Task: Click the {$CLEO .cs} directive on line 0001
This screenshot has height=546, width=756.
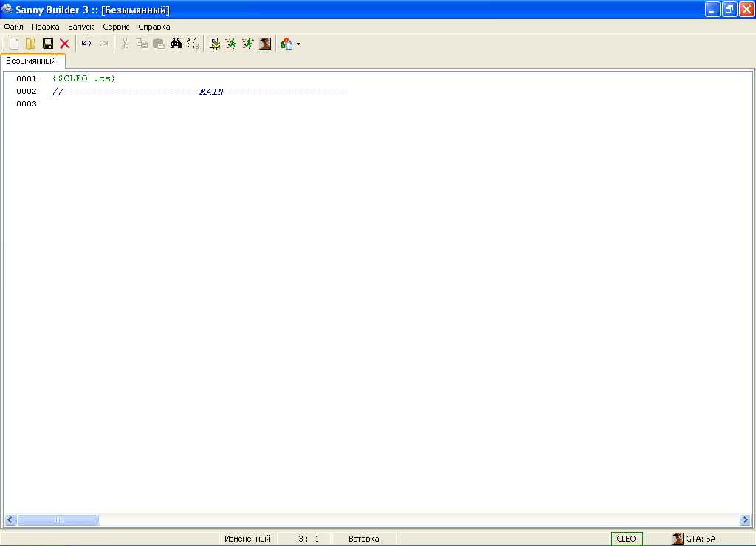Action: (84, 78)
